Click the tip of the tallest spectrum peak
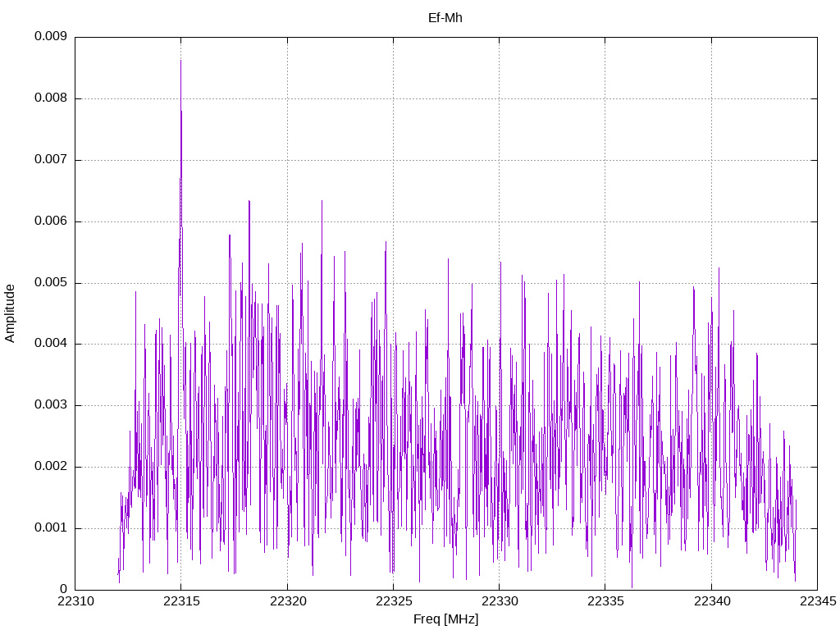Image resolution: width=840 pixels, height=630 pixels. point(181,61)
